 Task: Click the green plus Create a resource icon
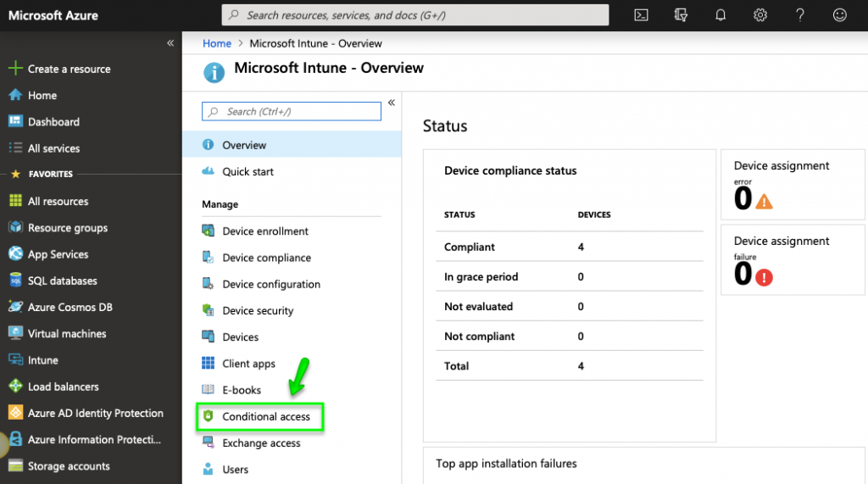[15, 68]
